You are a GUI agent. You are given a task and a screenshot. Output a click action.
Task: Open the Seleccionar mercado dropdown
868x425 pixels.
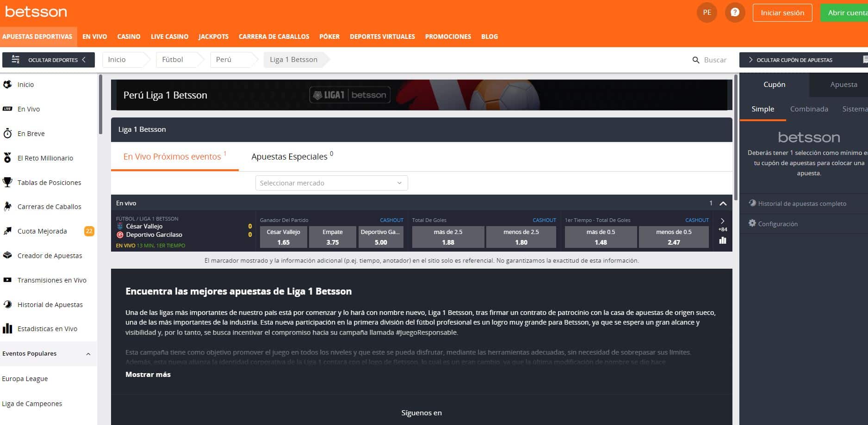(x=332, y=183)
